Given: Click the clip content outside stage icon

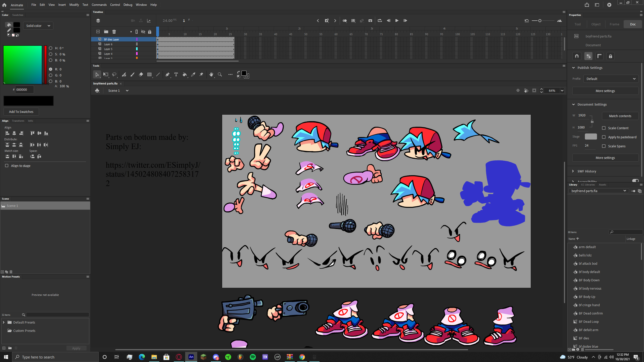Looking at the screenshot, I should [x=534, y=90].
